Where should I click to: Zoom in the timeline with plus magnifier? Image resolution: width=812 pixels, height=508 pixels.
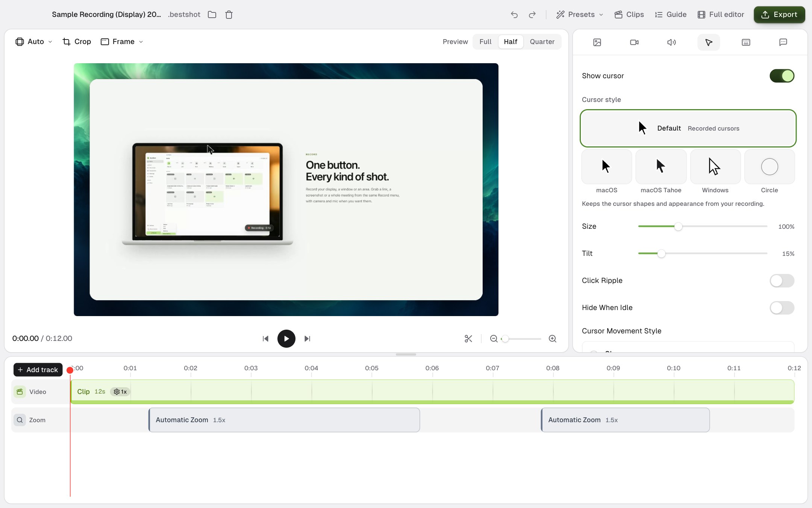click(x=552, y=339)
